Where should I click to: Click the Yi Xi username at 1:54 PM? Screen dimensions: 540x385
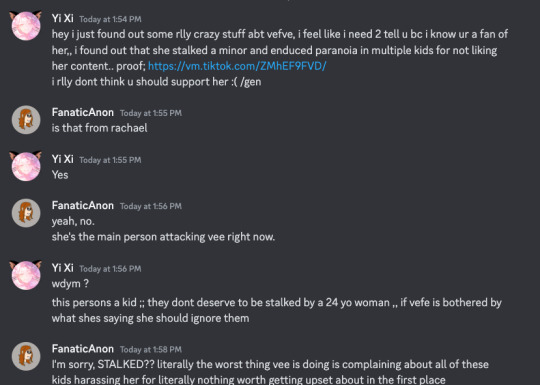[62, 18]
